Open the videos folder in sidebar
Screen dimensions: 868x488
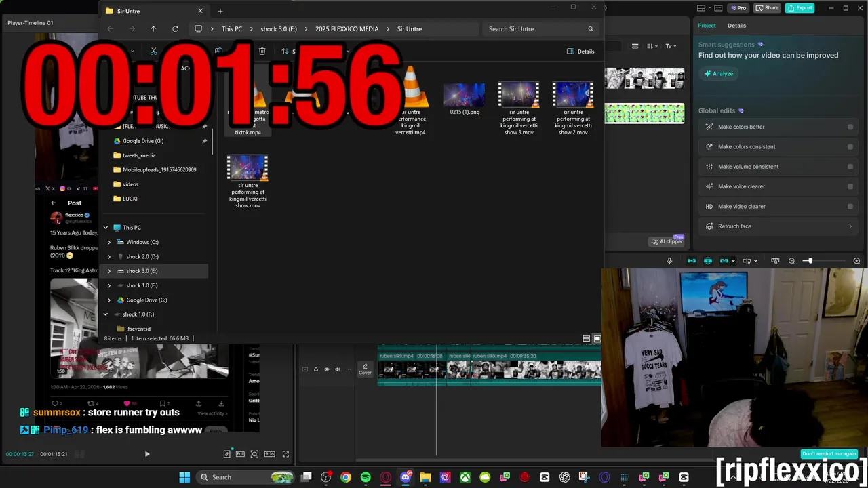pyautogui.click(x=130, y=184)
